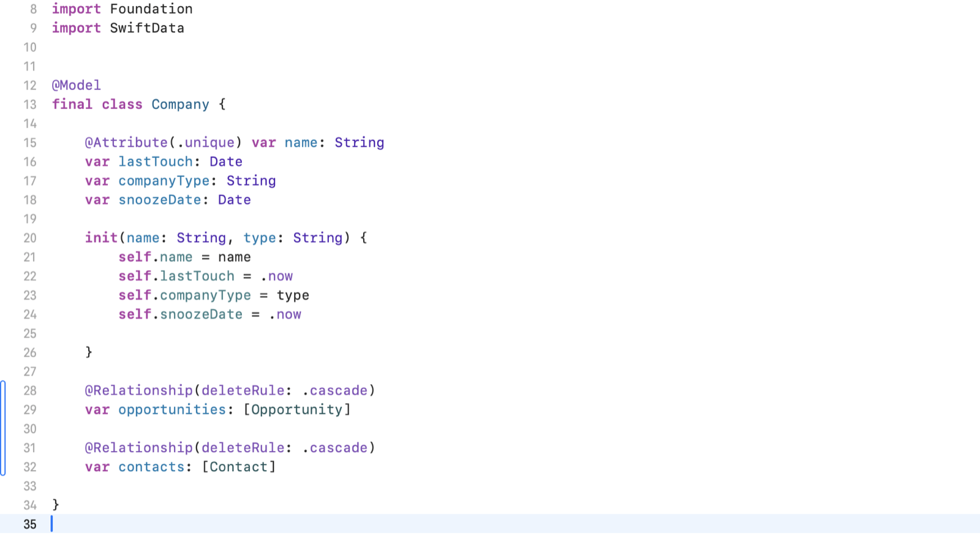Click the lastTouch property declaration
Viewport: 980px width, 560px height.
156,162
